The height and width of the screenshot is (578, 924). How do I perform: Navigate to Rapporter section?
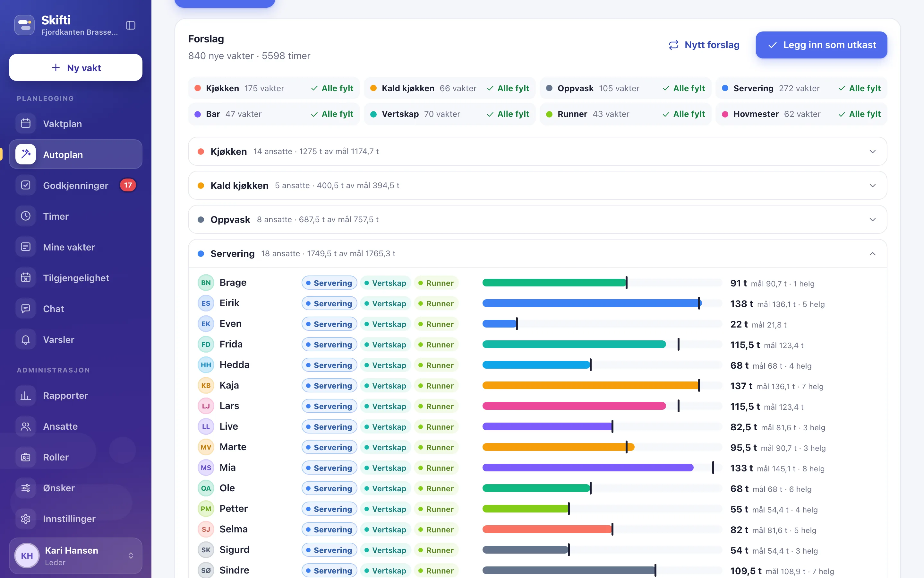pos(76,395)
